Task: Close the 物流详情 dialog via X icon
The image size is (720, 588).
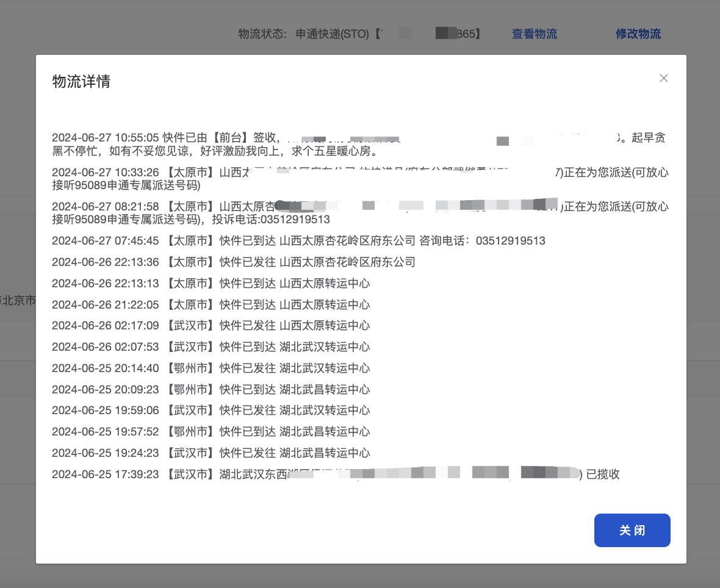Action: click(664, 78)
